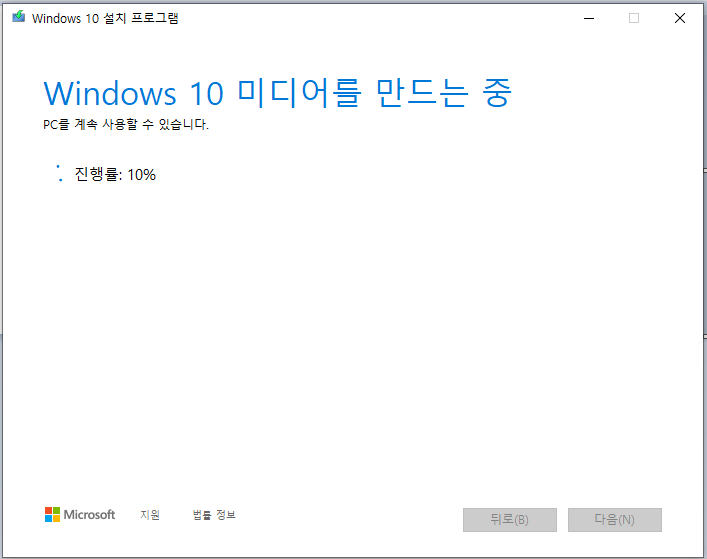Click the 뒤로(B) back button

pyautogui.click(x=510, y=520)
